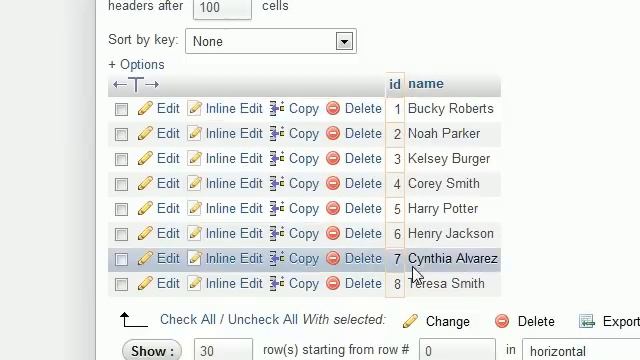Click Change for selected rows
The height and width of the screenshot is (360, 640).
pyautogui.click(x=448, y=322)
